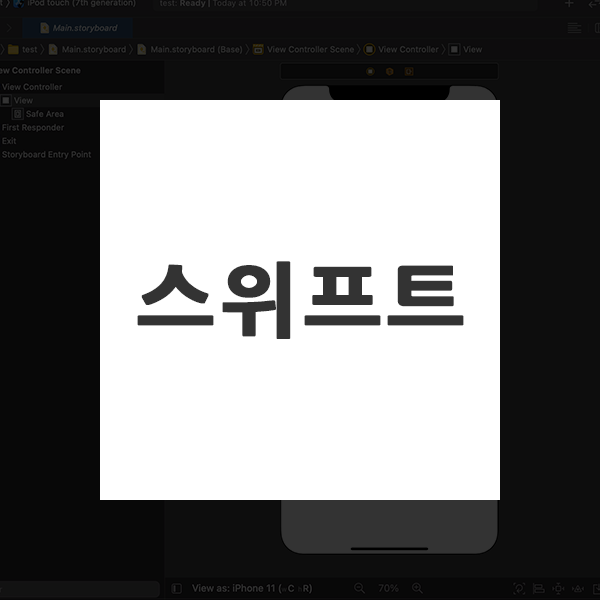Image resolution: width=600 pixels, height=600 pixels.
Task: Click the View Controller Scene outline header
Action: [x=40, y=70]
